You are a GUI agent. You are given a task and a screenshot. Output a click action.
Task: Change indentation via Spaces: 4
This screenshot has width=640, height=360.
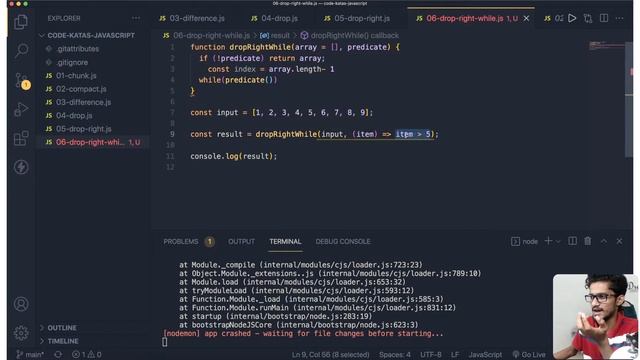[x=395, y=354]
